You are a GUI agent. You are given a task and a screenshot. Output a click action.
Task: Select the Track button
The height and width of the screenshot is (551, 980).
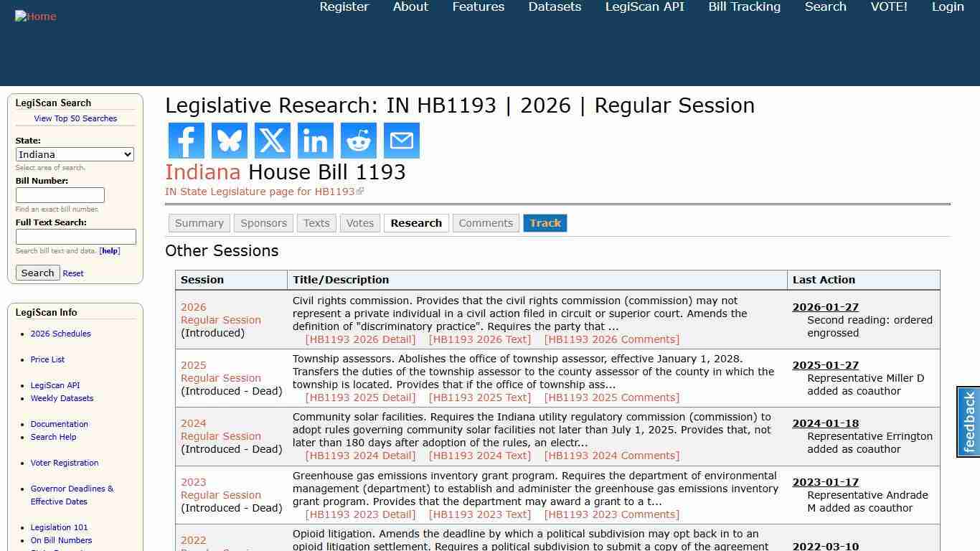click(545, 223)
